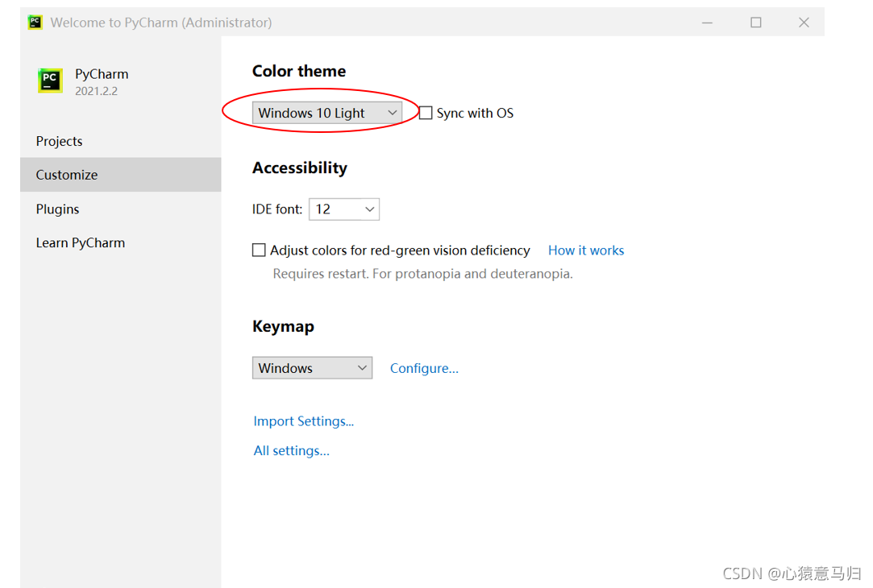Click Import Settings... link

[303, 421]
